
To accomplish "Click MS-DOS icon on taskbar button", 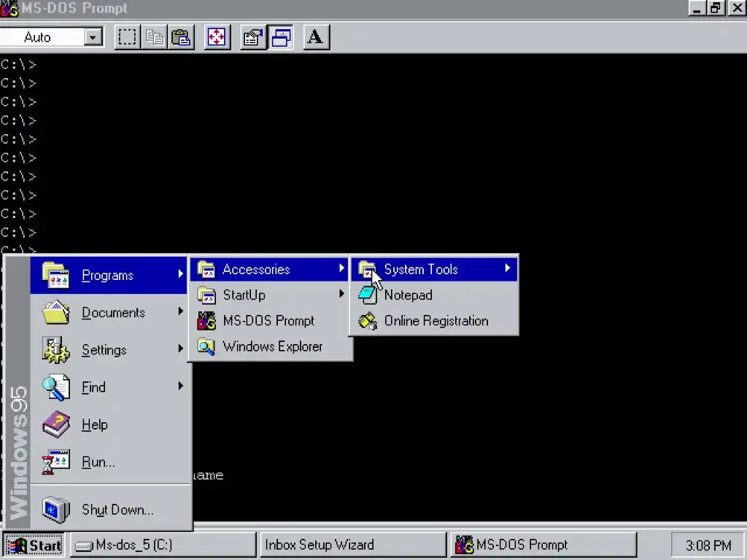I will point(464,545).
